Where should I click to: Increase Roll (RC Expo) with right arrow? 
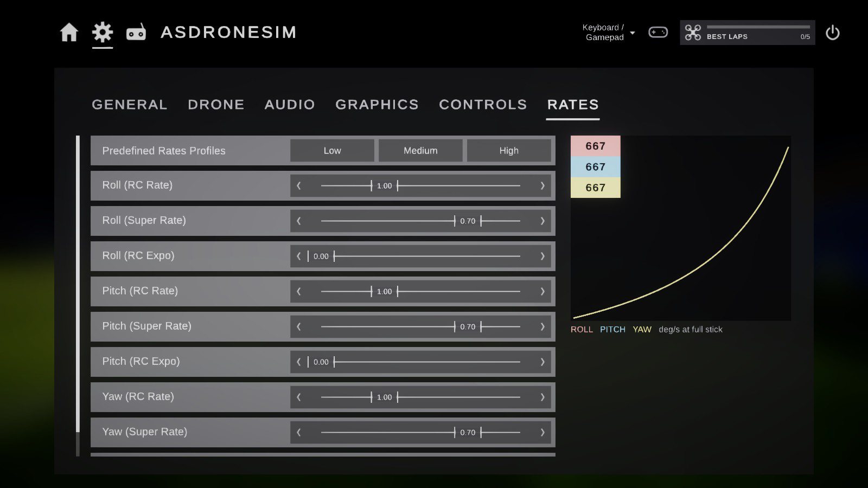(x=542, y=256)
